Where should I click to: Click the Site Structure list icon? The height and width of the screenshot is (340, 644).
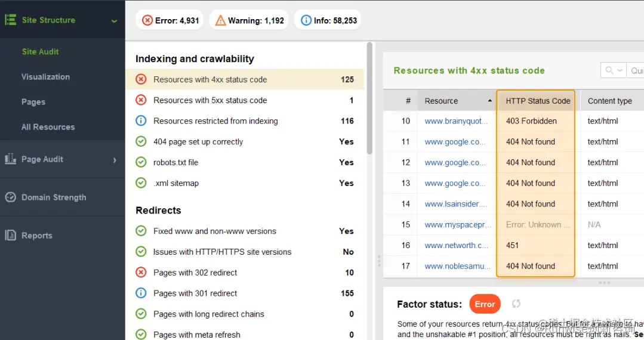click(10, 20)
